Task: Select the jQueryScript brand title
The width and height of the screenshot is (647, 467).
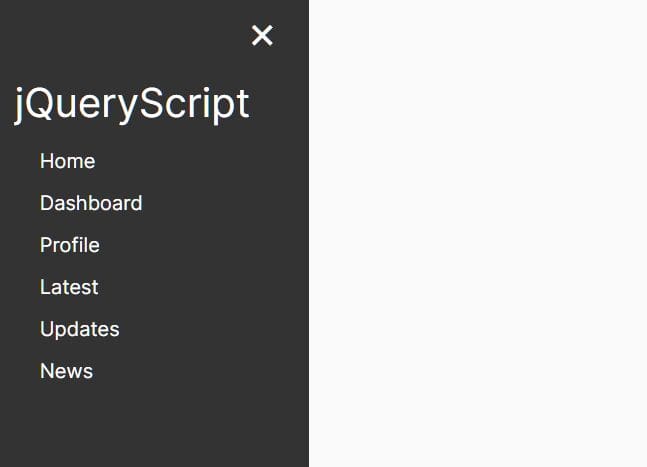Action: pyautogui.click(x=132, y=104)
